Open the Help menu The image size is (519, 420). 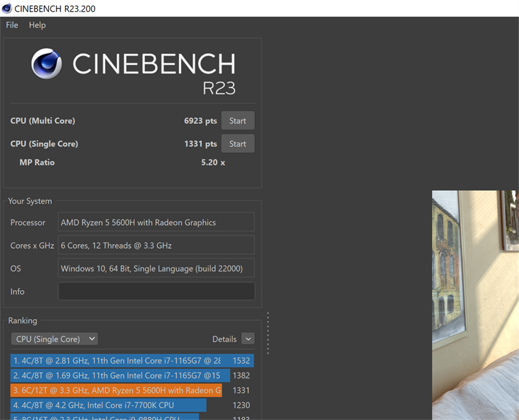(x=37, y=25)
